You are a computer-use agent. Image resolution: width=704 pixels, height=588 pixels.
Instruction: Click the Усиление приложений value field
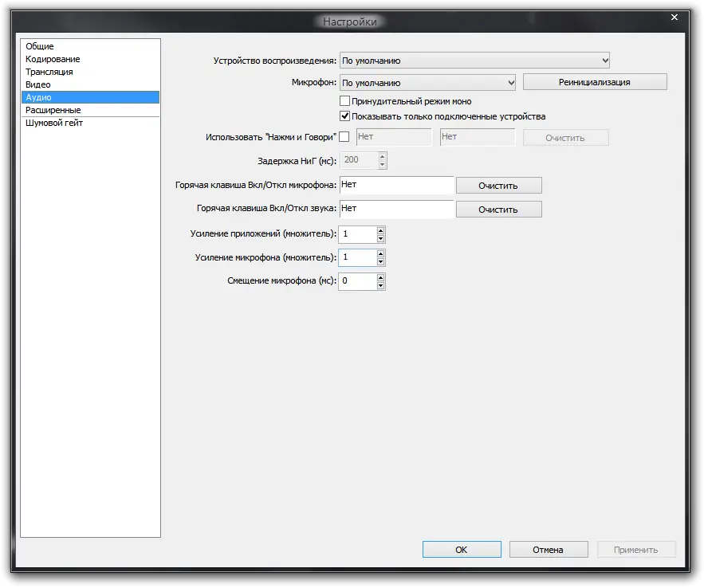click(357, 233)
